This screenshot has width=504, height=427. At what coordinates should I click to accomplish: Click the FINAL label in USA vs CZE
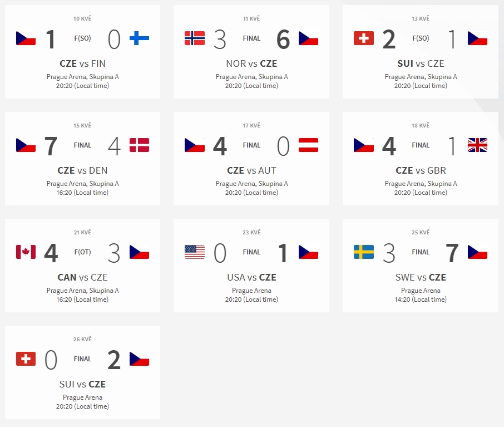251,252
